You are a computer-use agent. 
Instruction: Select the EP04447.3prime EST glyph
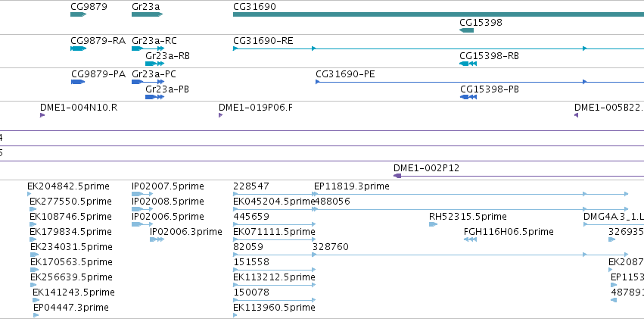36,315
